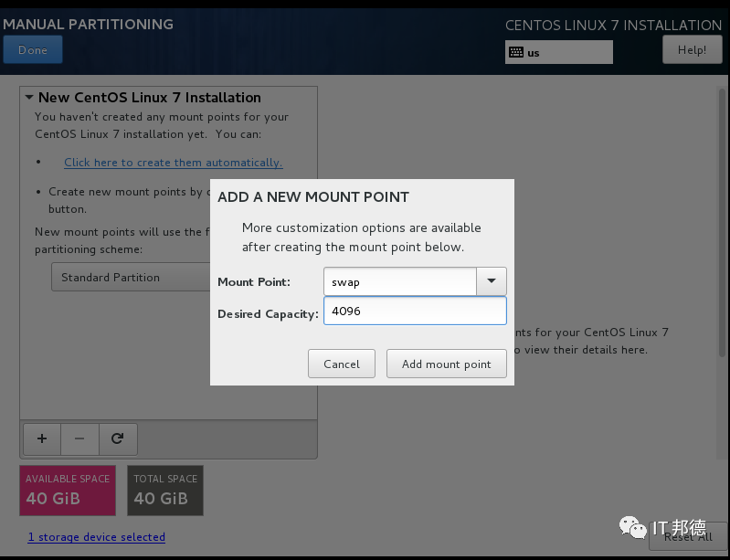Click the AVAILABLE SPACE 40 GiB box
730x560 pixels.
tap(68, 491)
